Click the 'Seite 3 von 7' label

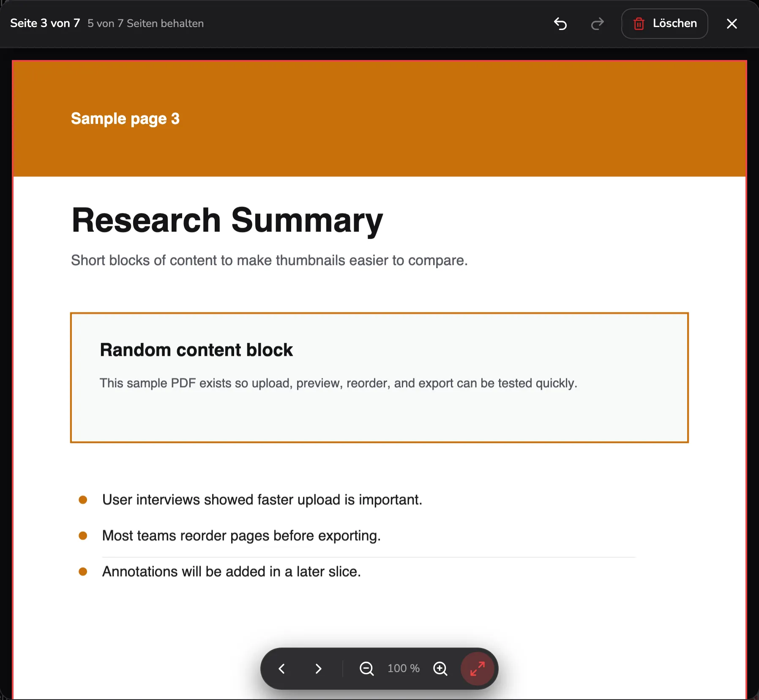pos(45,23)
